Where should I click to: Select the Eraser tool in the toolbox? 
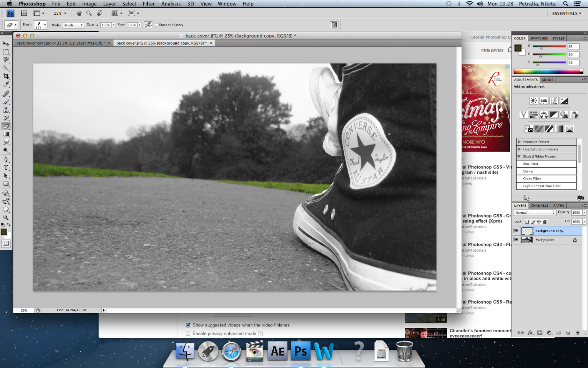(6, 126)
